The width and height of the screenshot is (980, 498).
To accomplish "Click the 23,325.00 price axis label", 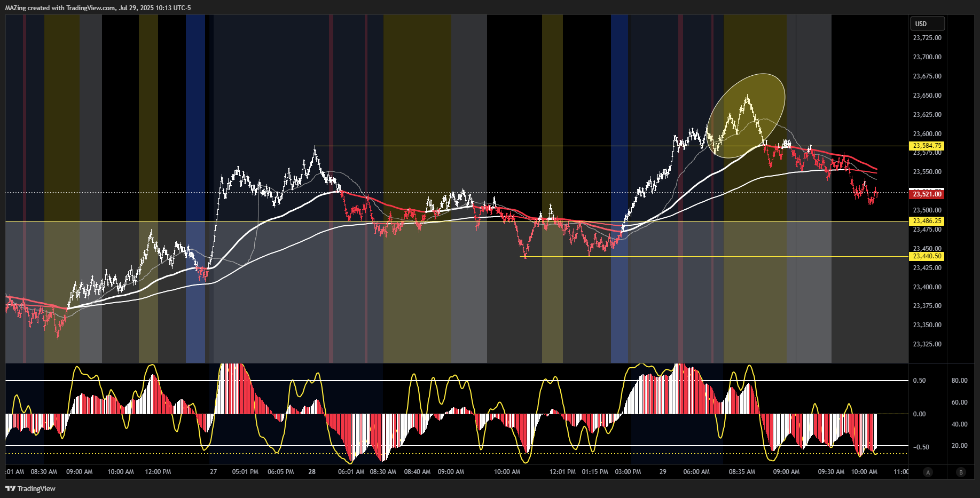I will click(x=927, y=344).
